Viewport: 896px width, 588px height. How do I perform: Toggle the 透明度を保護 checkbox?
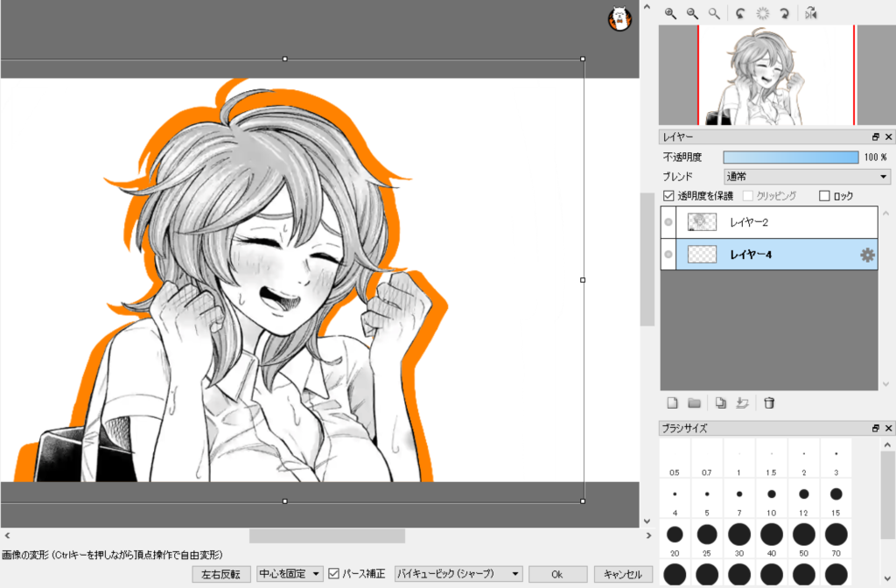point(669,196)
